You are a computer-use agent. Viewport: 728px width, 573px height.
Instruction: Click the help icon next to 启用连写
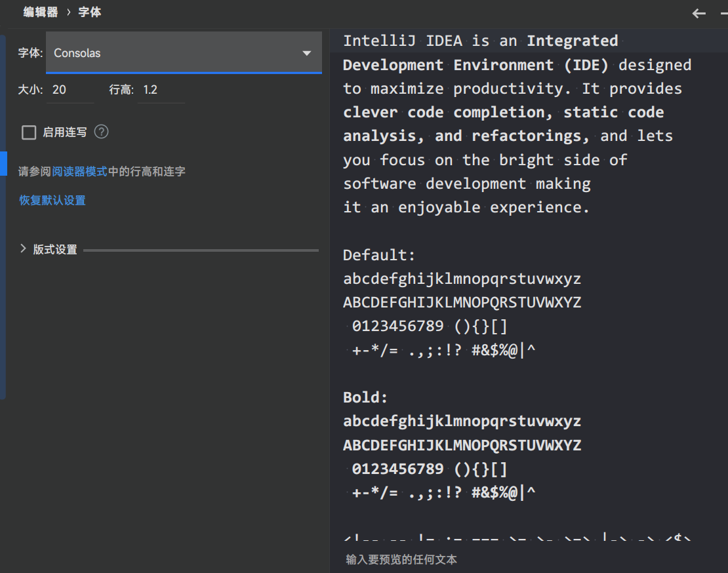click(101, 132)
